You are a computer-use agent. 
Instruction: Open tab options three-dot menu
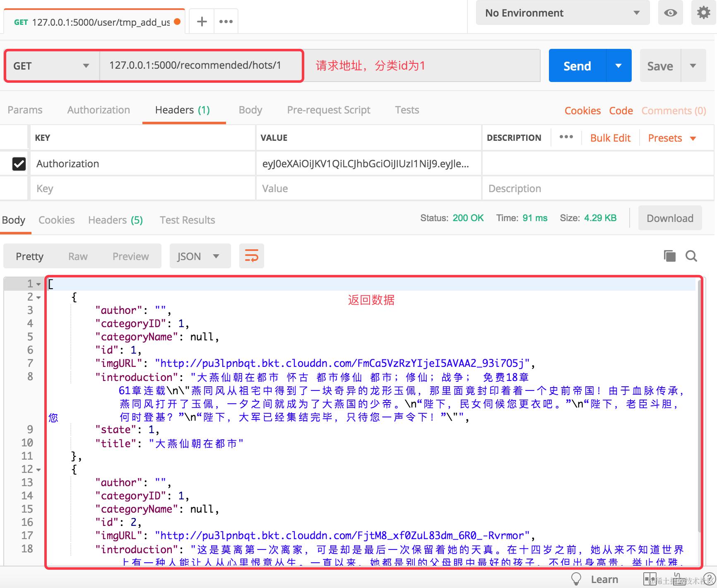click(x=226, y=22)
